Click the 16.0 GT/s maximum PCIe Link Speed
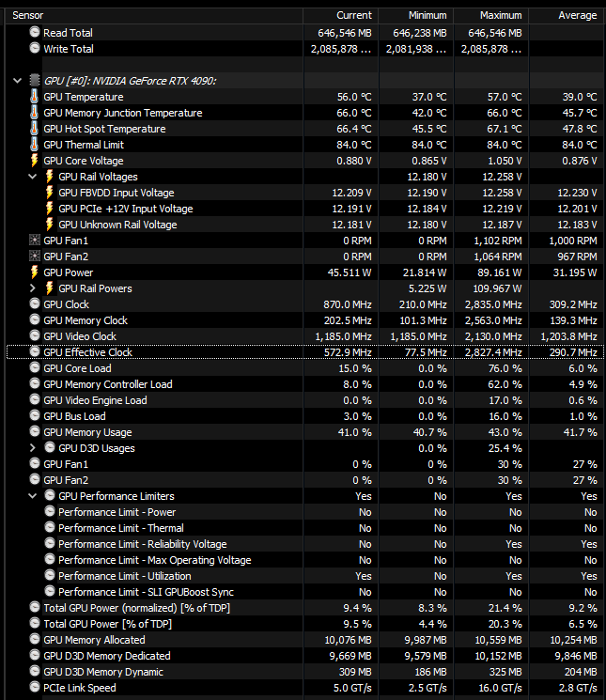Viewport: 606px width, 700px height. click(x=500, y=688)
